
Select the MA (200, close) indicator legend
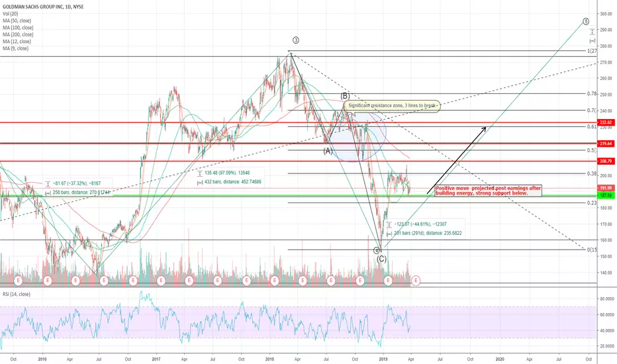[18, 34]
